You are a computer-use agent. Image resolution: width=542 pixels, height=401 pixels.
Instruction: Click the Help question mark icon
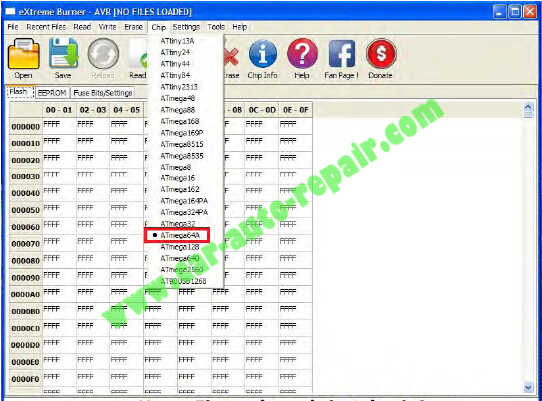[302, 58]
